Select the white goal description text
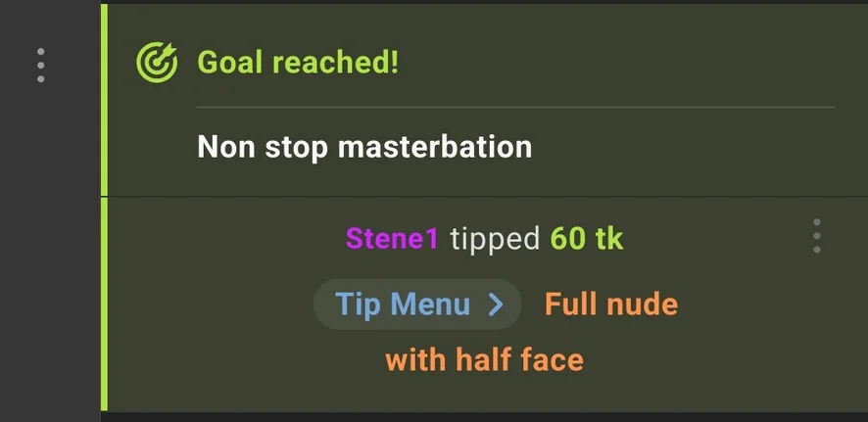 (x=364, y=148)
